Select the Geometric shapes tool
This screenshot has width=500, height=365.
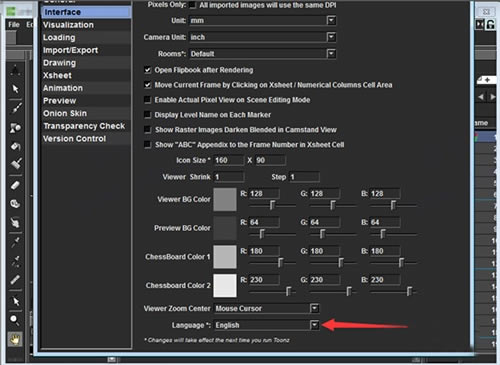(x=15, y=127)
